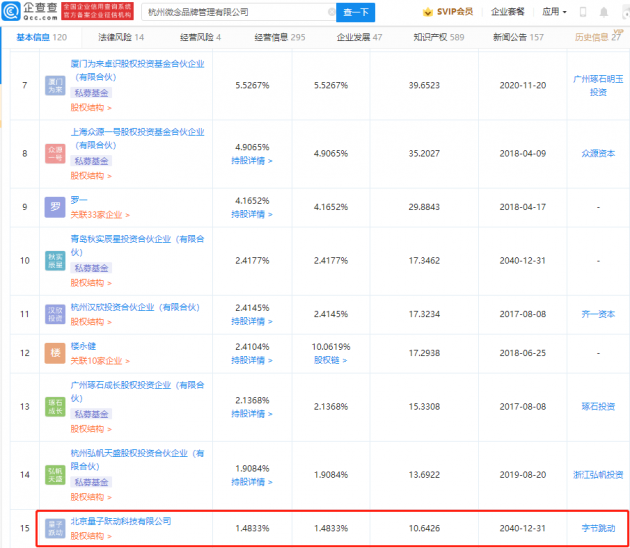Open 楼永健 shareholder link
This screenshot has width=630, height=548.
[83, 346]
